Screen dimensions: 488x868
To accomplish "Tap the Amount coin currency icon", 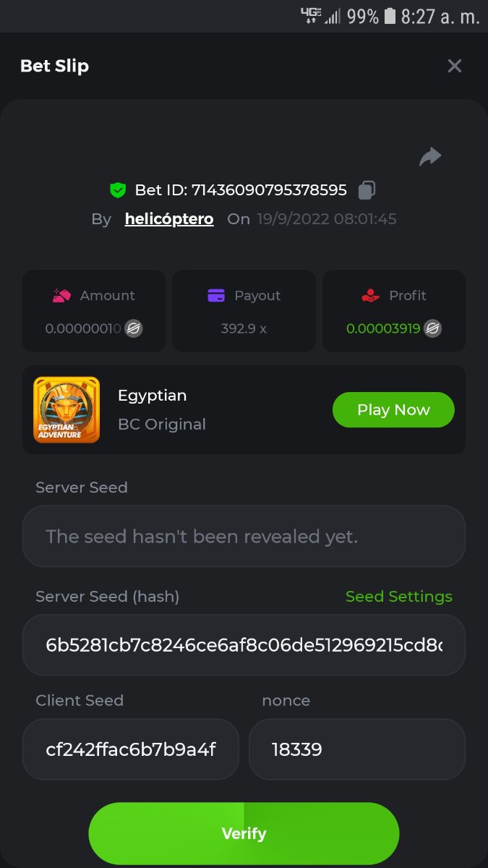I will pyautogui.click(x=134, y=328).
